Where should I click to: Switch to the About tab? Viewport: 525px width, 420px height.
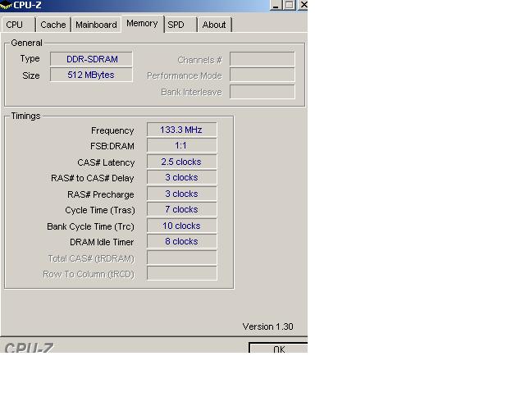pos(214,25)
